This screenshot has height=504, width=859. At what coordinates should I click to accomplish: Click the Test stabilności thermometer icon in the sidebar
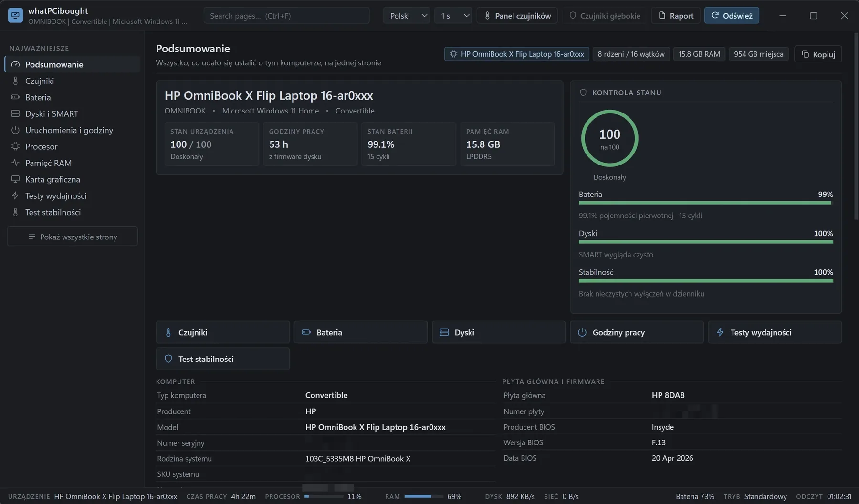pos(15,212)
